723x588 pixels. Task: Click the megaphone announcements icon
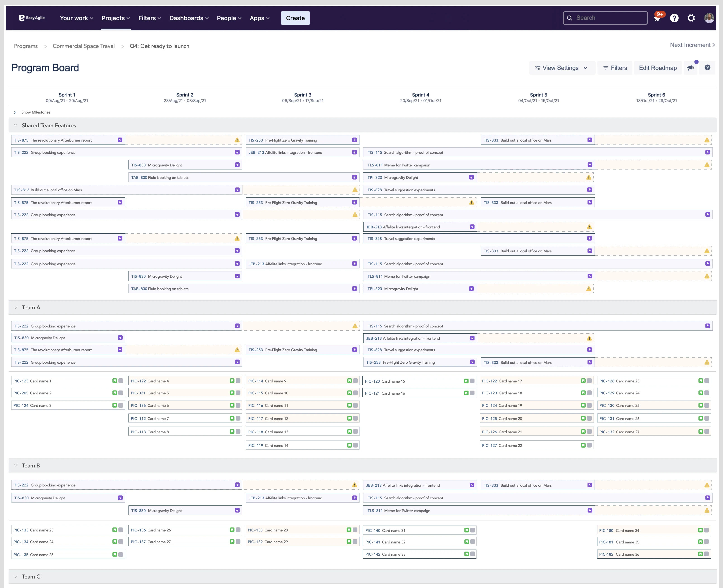tap(690, 68)
